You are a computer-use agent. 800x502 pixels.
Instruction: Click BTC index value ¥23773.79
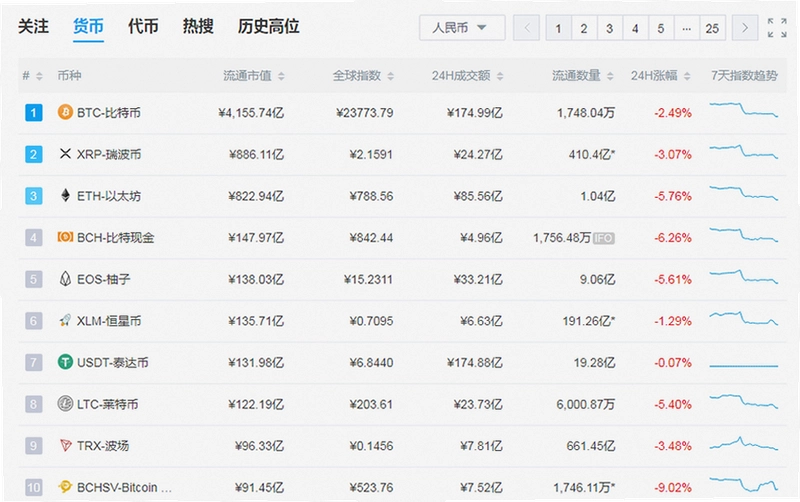[364, 113]
